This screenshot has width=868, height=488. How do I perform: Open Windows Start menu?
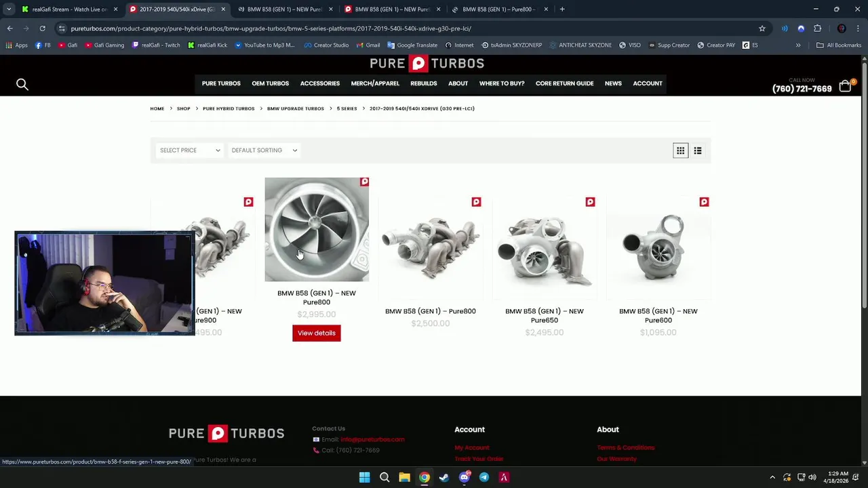coord(364,477)
